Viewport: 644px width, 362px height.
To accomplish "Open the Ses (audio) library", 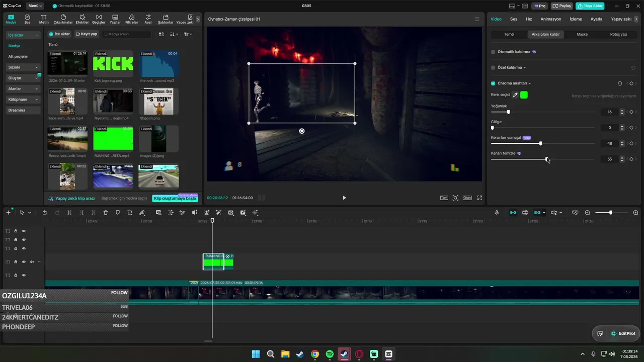I will [27, 19].
